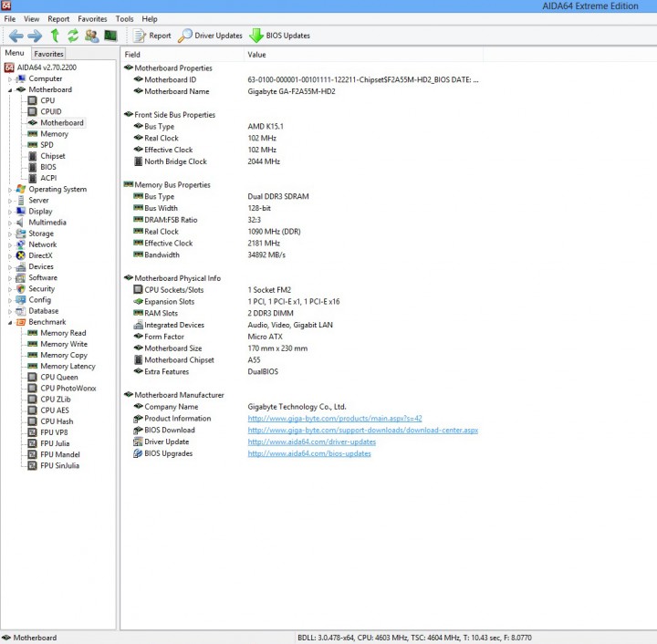
Task: Switch to the Favorites tab
Action: (48, 54)
